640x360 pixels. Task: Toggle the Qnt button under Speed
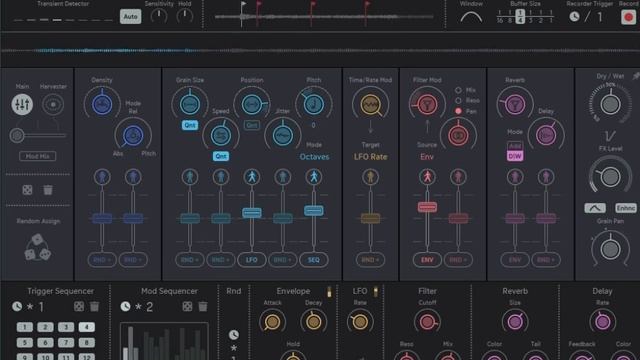pyautogui.click(x=221, y=156)
